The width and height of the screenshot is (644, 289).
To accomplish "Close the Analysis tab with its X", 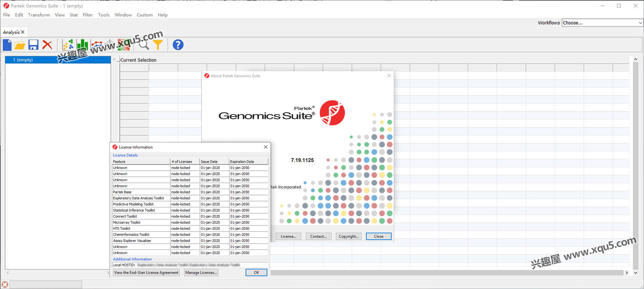I will (x=23, y=32).
